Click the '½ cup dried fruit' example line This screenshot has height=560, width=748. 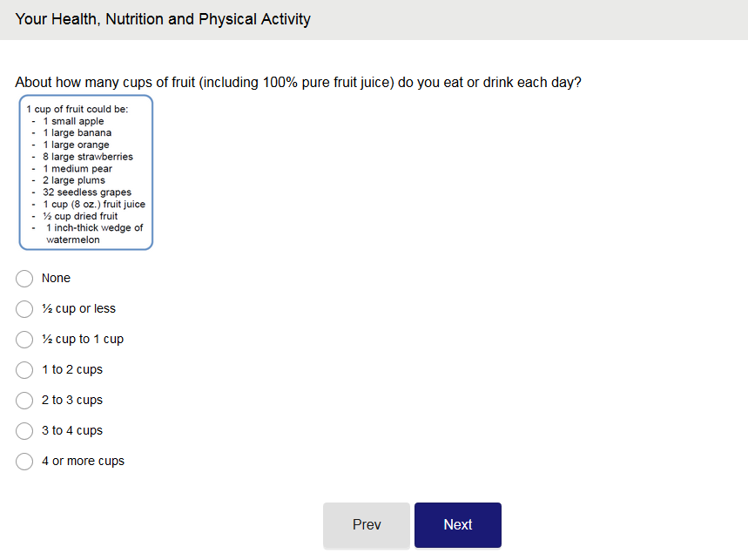(x=80, y=216)
